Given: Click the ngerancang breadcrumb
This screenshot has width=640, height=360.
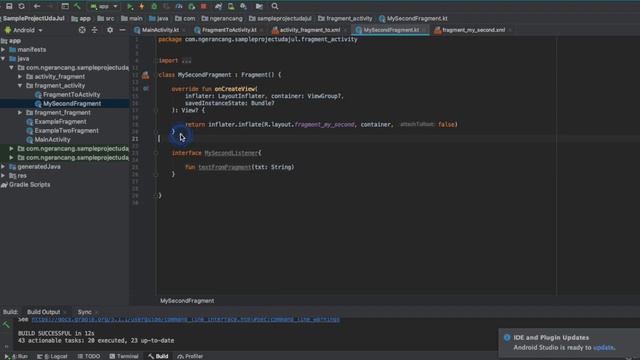Looking at the screenshot, I should (222, 18).
